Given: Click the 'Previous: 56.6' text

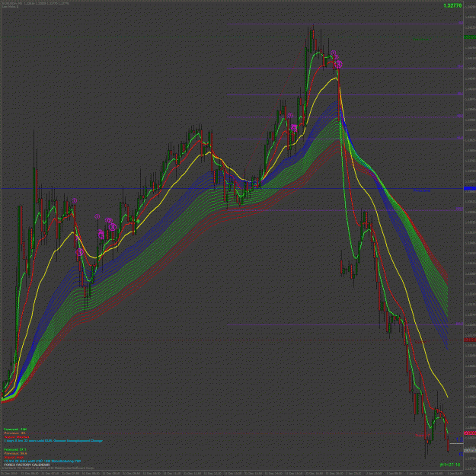Looking at the screenshot, I should click(15, 453).
